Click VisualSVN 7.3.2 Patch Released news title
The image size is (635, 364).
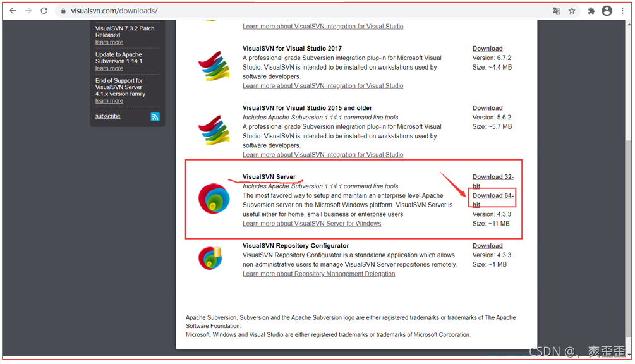pyautogui.click(x=124, y=32)
